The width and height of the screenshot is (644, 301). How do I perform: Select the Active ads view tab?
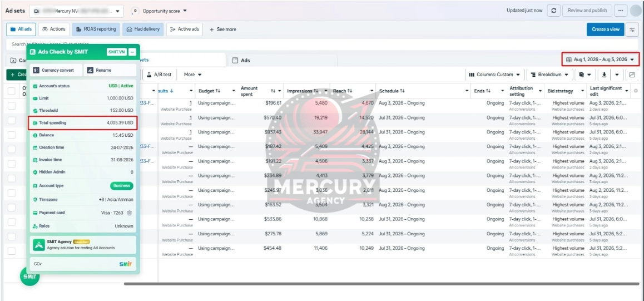click(185, 29)
